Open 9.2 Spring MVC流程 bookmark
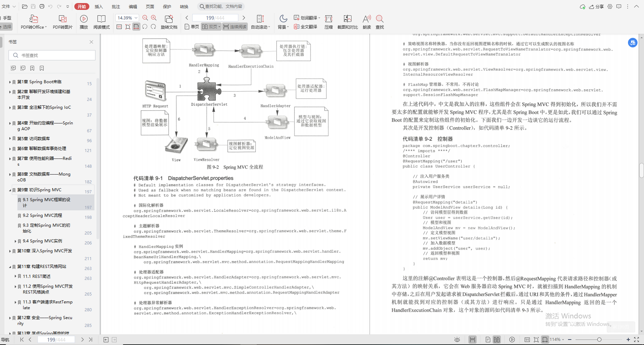 click(43, 215)
